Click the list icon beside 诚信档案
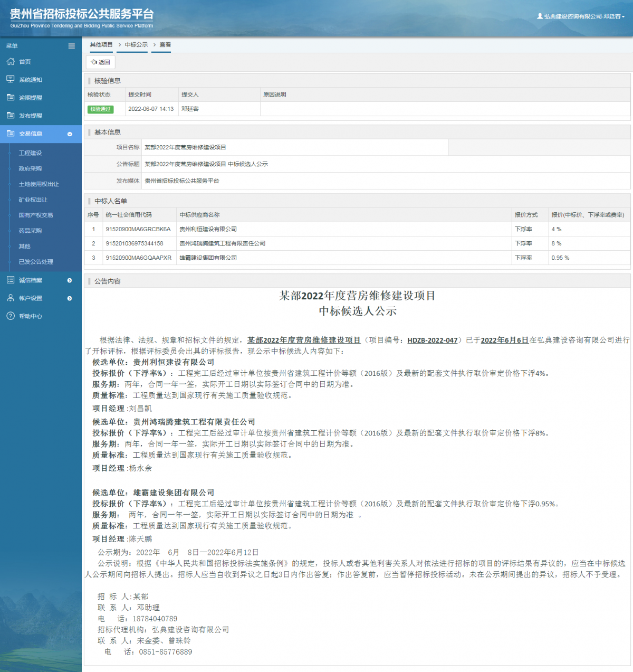Screen dimensions: 633x672 coord(11,280)
